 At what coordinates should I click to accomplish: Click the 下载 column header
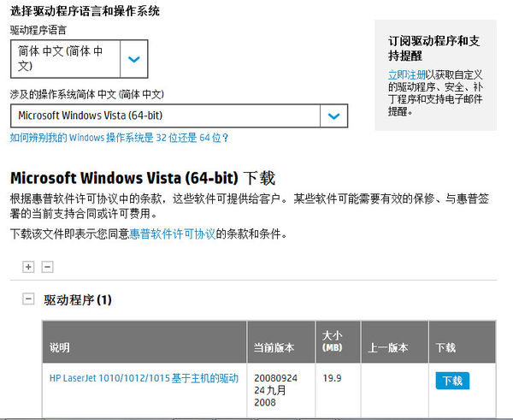pos(463,342)
